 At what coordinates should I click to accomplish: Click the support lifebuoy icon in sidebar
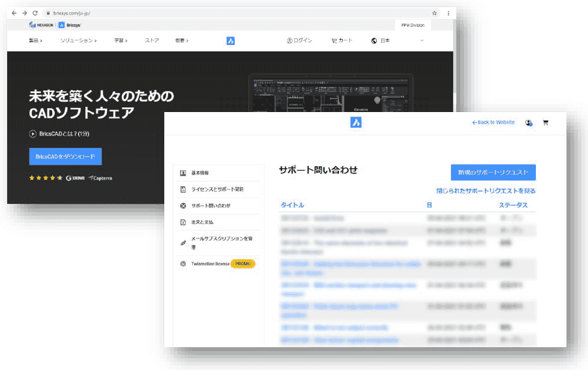point(183,205)
